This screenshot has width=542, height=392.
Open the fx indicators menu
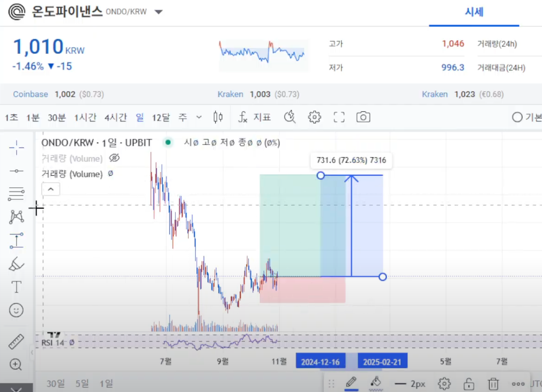pyautogui.click(x=254, y=117)
